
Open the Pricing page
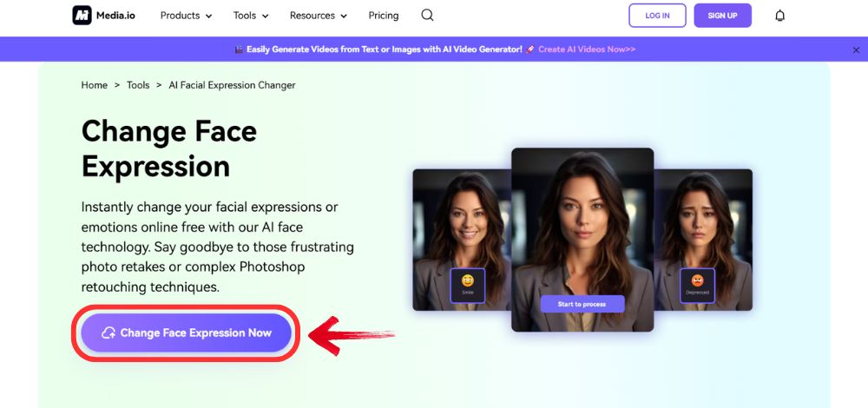[x=384, y=16]
